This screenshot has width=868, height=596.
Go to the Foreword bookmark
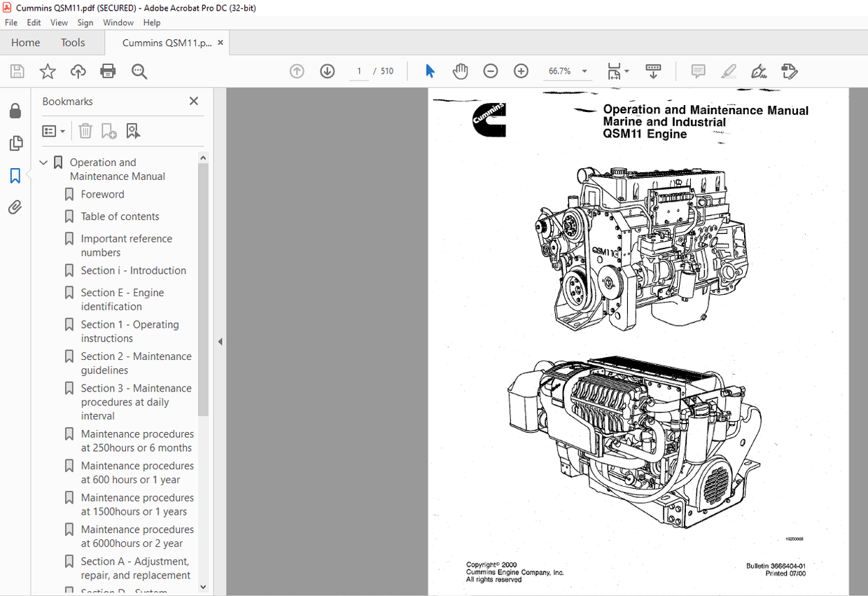pos(101,194)
